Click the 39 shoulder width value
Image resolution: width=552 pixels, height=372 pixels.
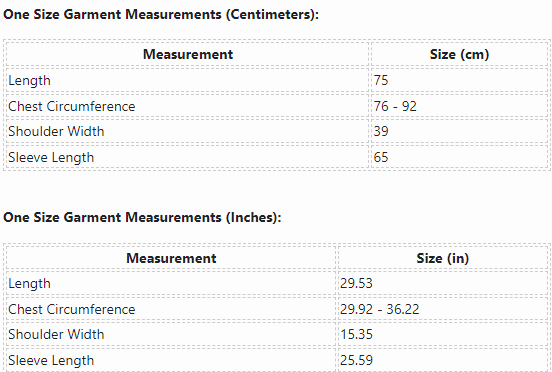pos(381,131)
